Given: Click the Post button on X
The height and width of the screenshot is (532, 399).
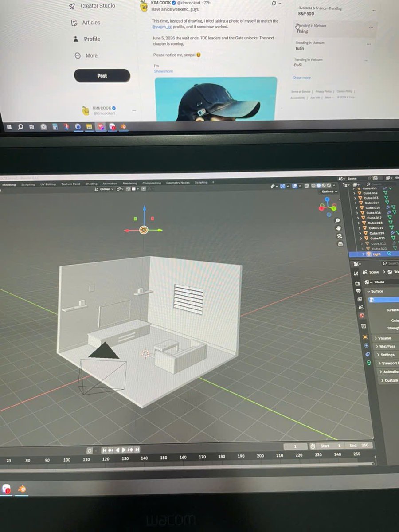Looking at the screenshot, I should [x=102, y=76].
